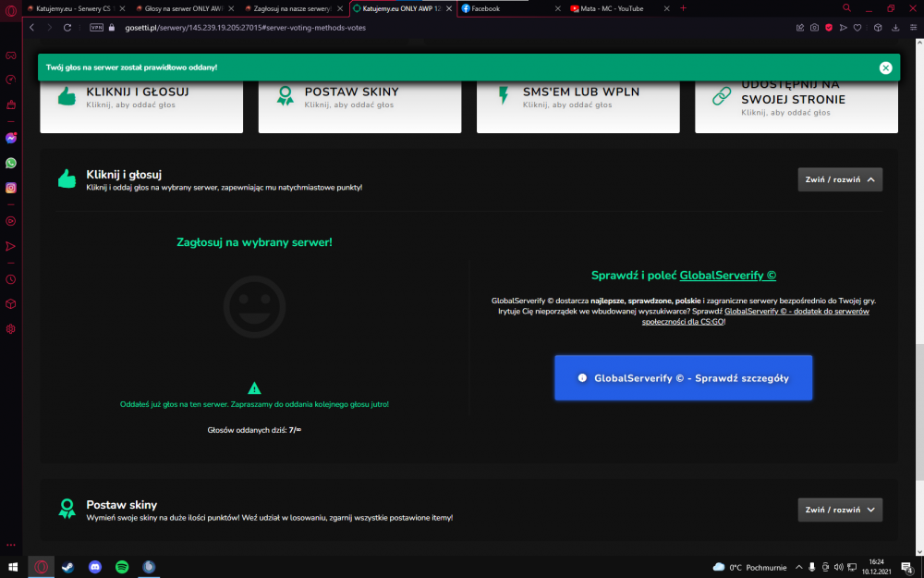Screen dimensions: 924x578
Task: Open sidebar setup three-dots at bottom
Action: [x=10, y=545]
